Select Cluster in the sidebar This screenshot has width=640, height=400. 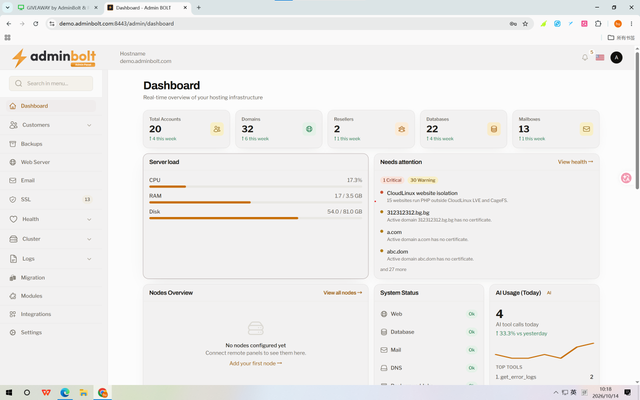click(x=51, y=239)
